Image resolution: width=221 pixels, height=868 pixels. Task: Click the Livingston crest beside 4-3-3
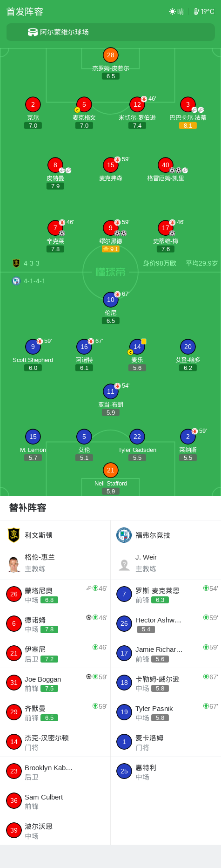16,263
